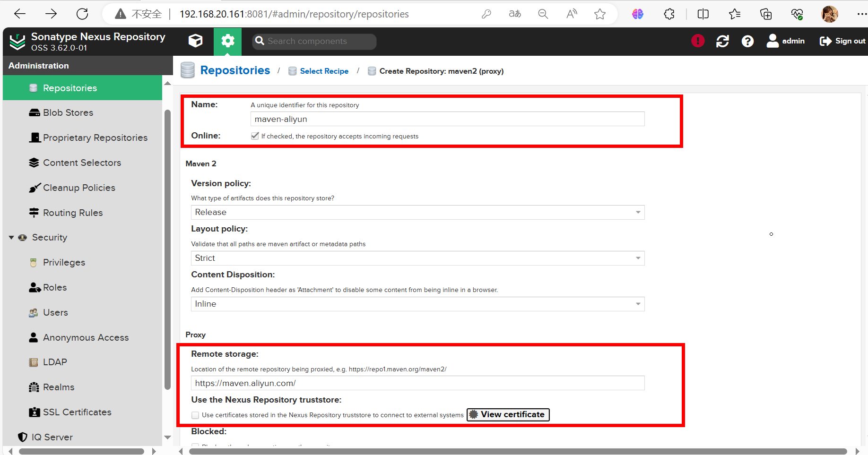
Task: Switch to Browse mode cube icon
Action: [x=195, y=41]
